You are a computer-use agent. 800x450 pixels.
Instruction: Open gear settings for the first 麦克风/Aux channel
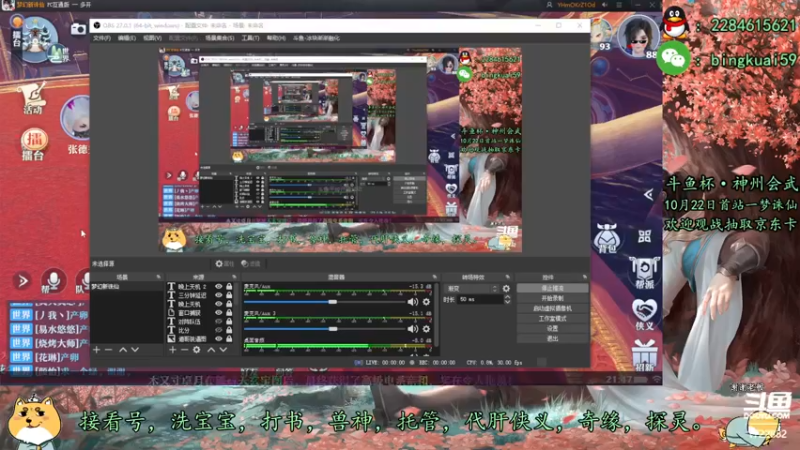coord(426,302)
